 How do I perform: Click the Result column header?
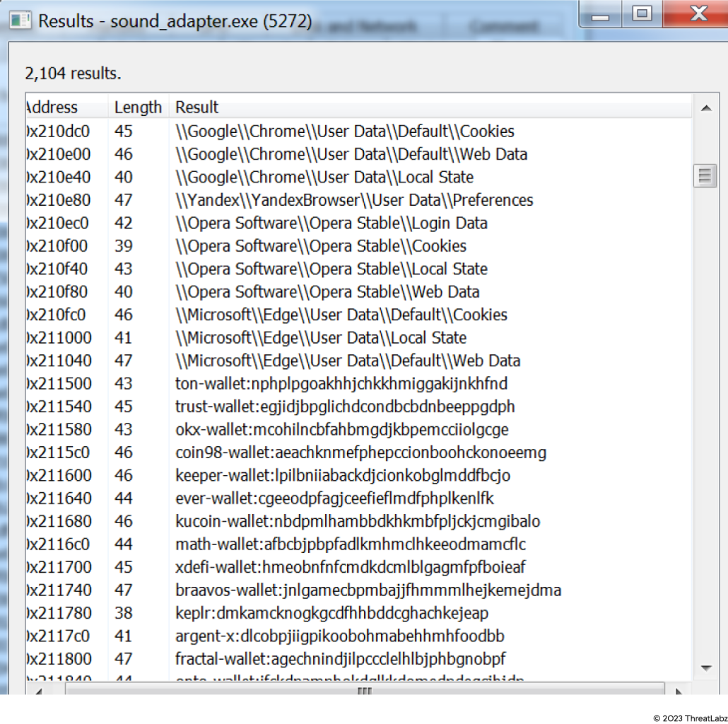(197, 107)
